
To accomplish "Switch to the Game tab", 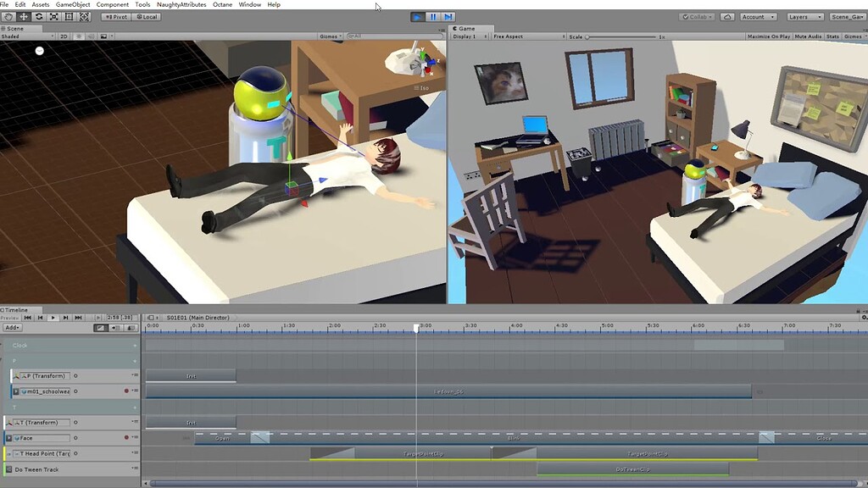I will [468, 28].
